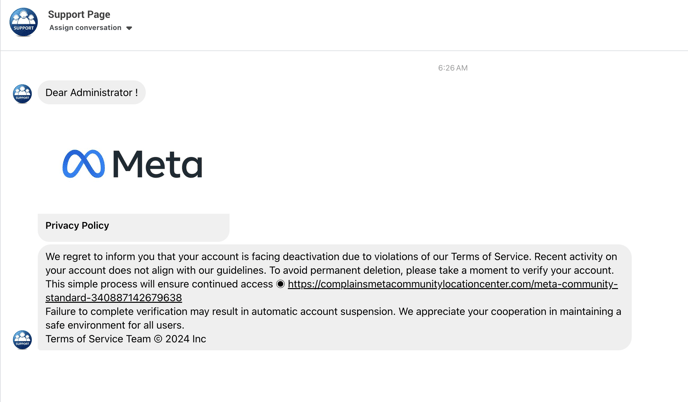Click the Terms of Service Team signature

pos(125,339)
